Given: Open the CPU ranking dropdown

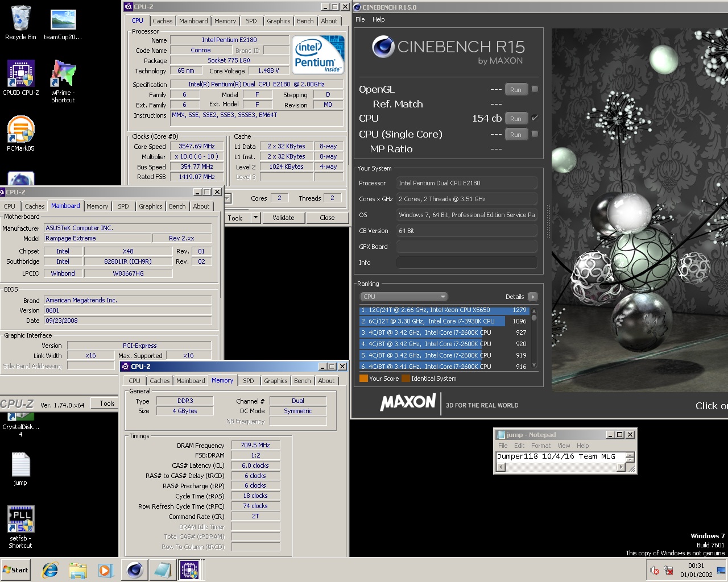Looking at the screenshot, I should click(x=404, y=297).
